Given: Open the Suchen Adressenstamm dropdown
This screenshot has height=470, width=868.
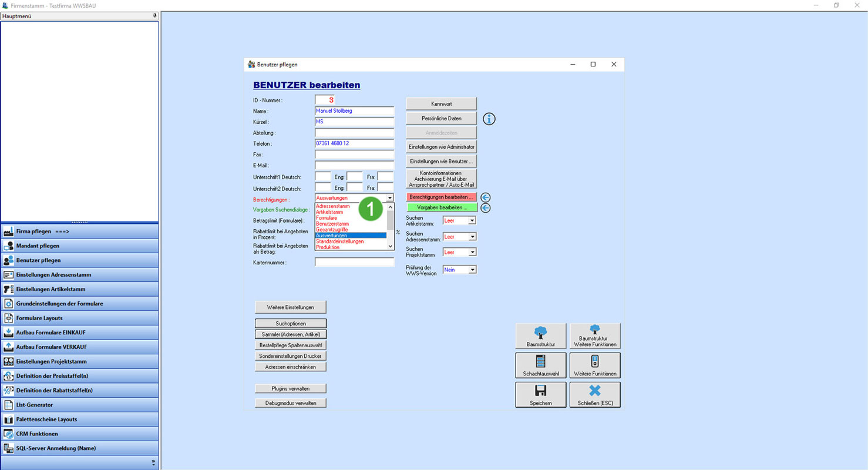Looking at the screenshot, I should 472,237.
